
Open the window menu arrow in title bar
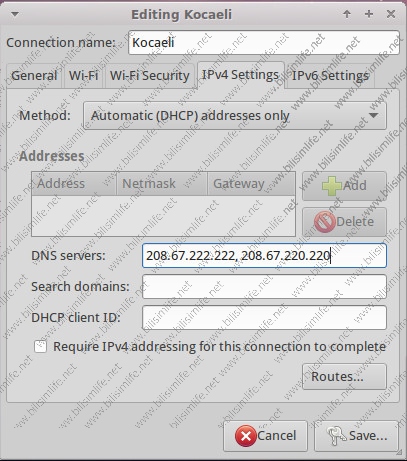point(15,14)
